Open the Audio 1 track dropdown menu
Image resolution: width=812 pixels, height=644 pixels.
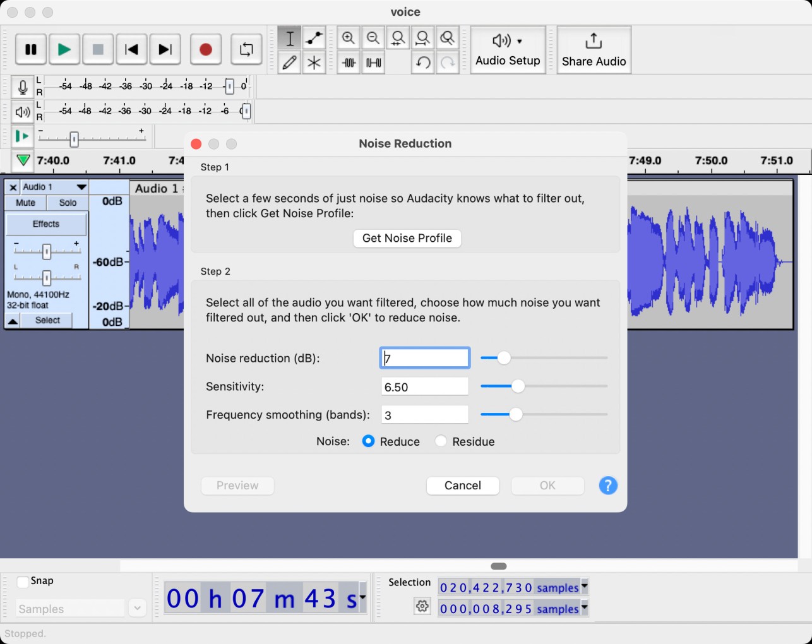point(81,187)
